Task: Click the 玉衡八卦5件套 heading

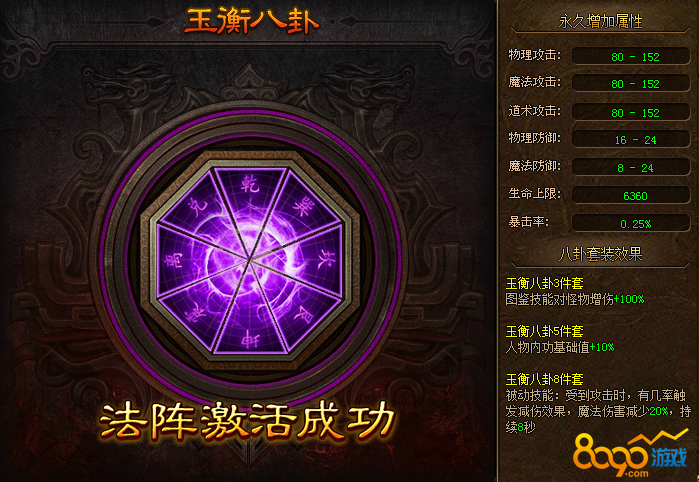Action: (544, 331)
